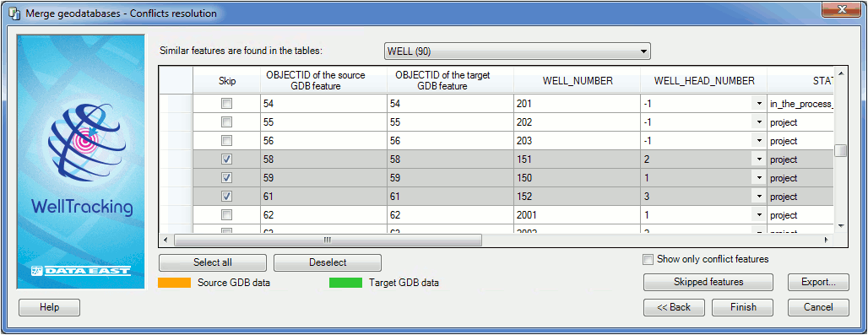This screenshot has height=335, width=868.
Task: Click the vertical scrollbar thumb
Action: point(840,150)
